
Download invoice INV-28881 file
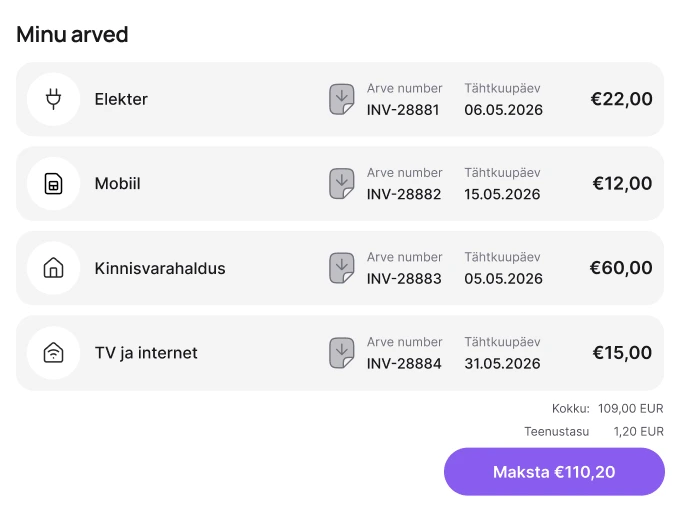click(x=342, y=99)
